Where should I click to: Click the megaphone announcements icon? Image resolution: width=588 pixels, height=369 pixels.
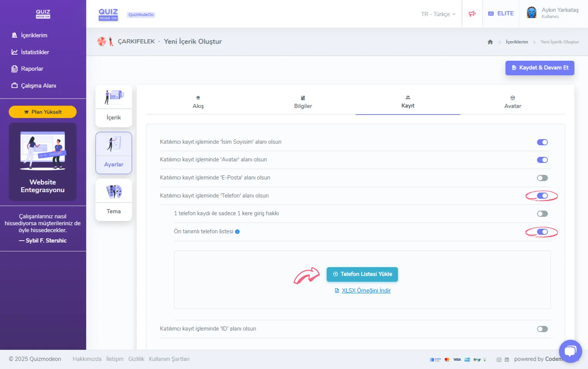tap(472, 13)
